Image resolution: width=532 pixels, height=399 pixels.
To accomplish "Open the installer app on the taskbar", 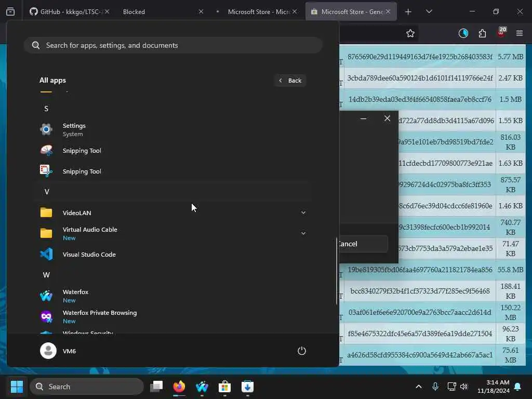I will point(247,387).
